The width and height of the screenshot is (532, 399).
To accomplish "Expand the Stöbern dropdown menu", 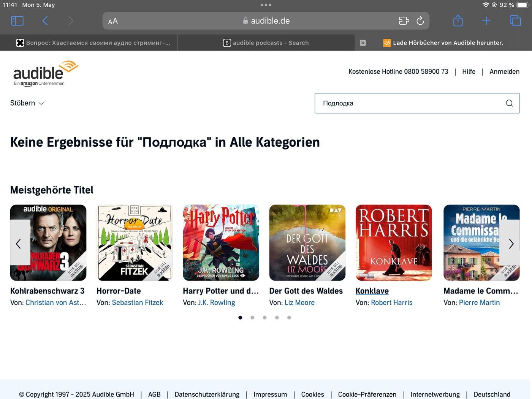I will coord(27,103).
